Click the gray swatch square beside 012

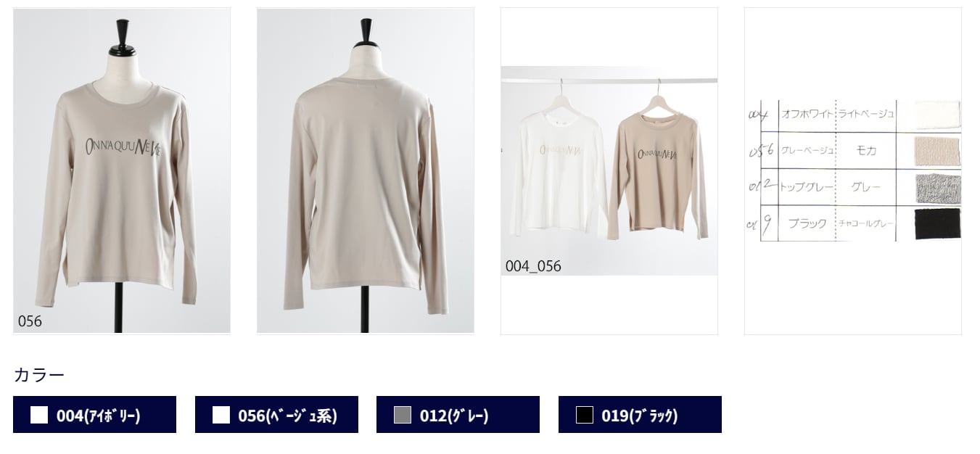(x=403, y=415)
